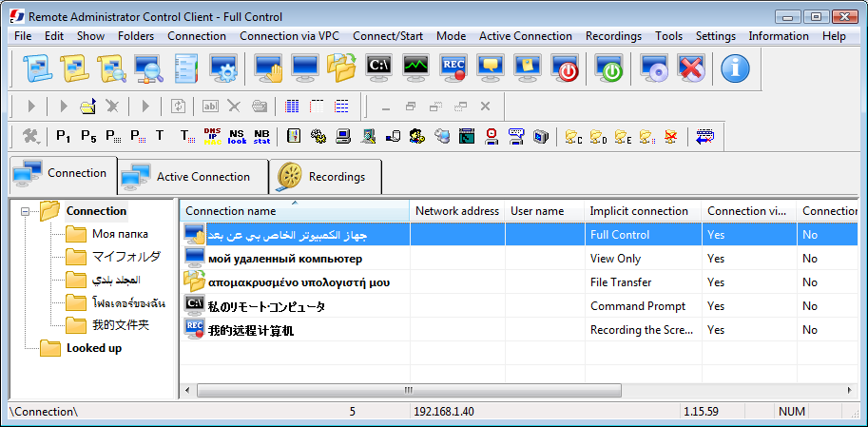Sort by the Implicit connection column header
This screenshot has height=427, width=868.
[x=644, y=211]
